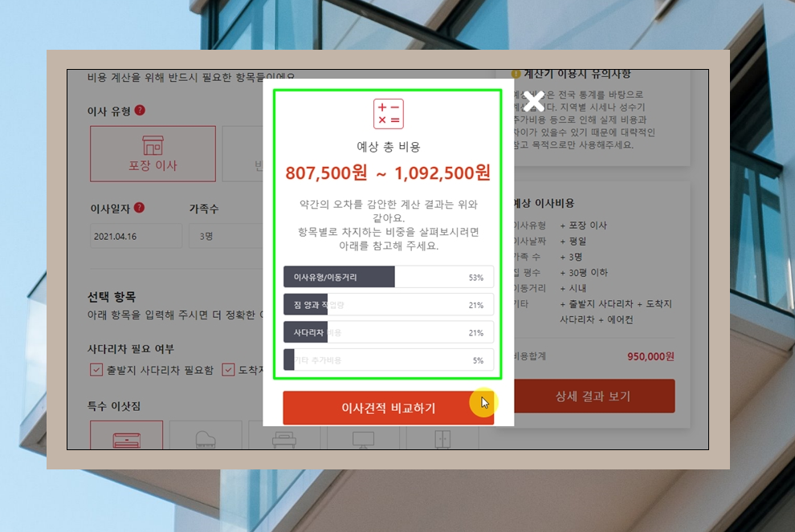795x532 pixels.
Task: Close the cost estimate popup with X
Action: pyautogui.click(x=533, y=101)
